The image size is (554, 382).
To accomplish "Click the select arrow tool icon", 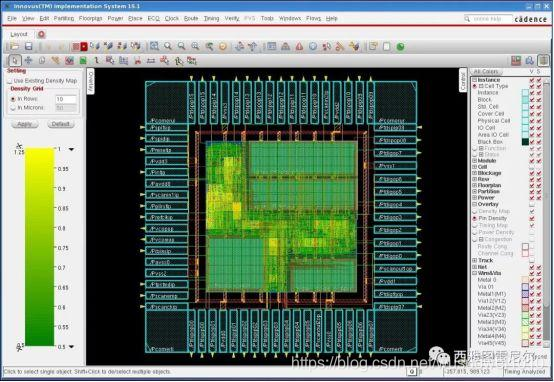I will click(14, 60).
